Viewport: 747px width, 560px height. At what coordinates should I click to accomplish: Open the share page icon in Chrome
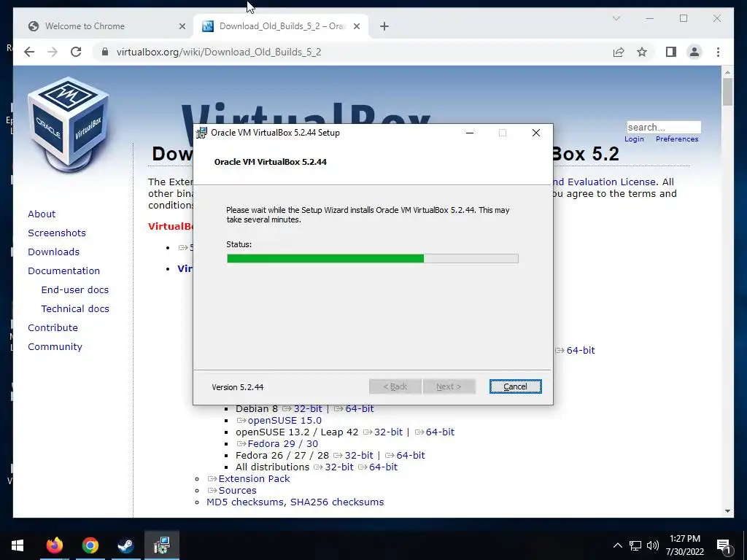click(x=619, y=52)
